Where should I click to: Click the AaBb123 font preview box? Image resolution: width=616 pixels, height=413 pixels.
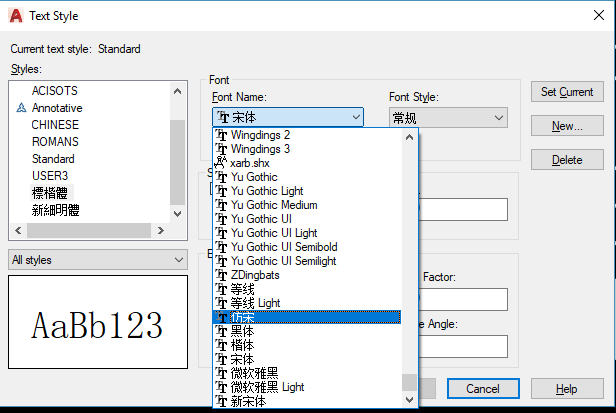point(98,322)
